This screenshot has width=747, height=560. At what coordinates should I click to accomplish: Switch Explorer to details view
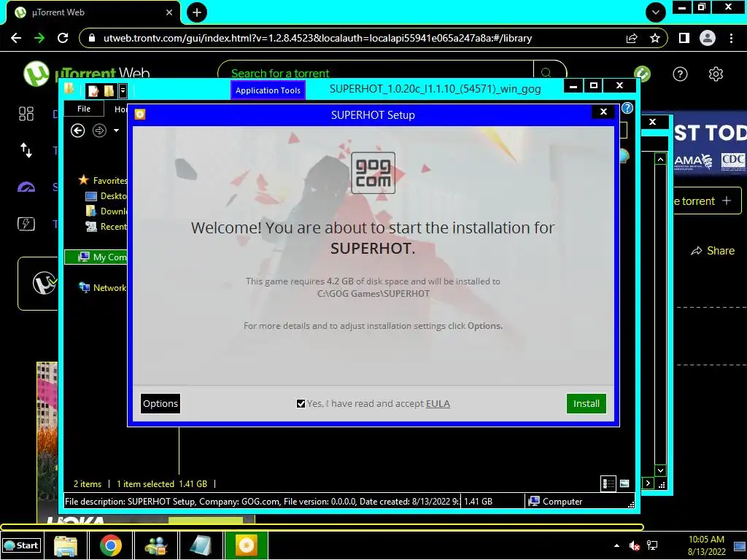pos(608,484)
